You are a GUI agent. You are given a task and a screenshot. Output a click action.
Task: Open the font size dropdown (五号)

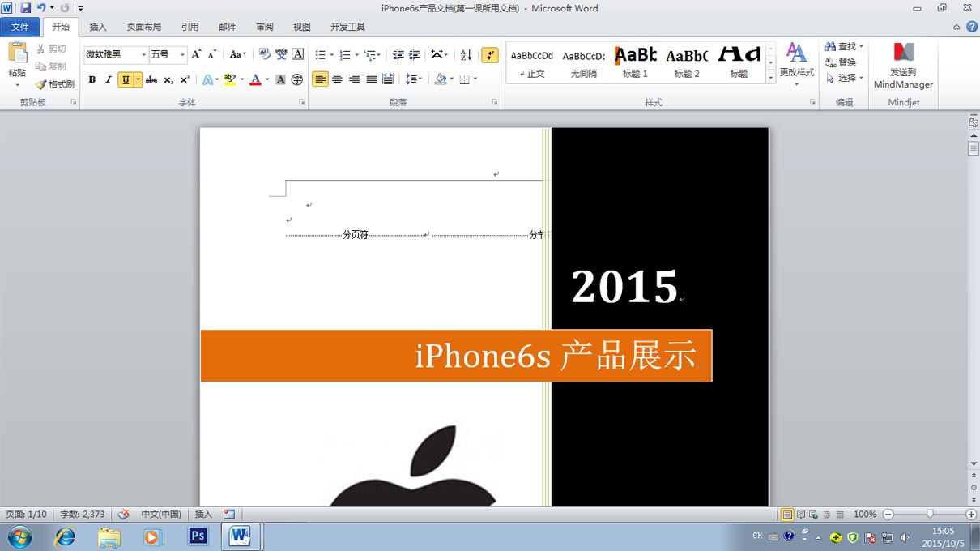(182, 54)
